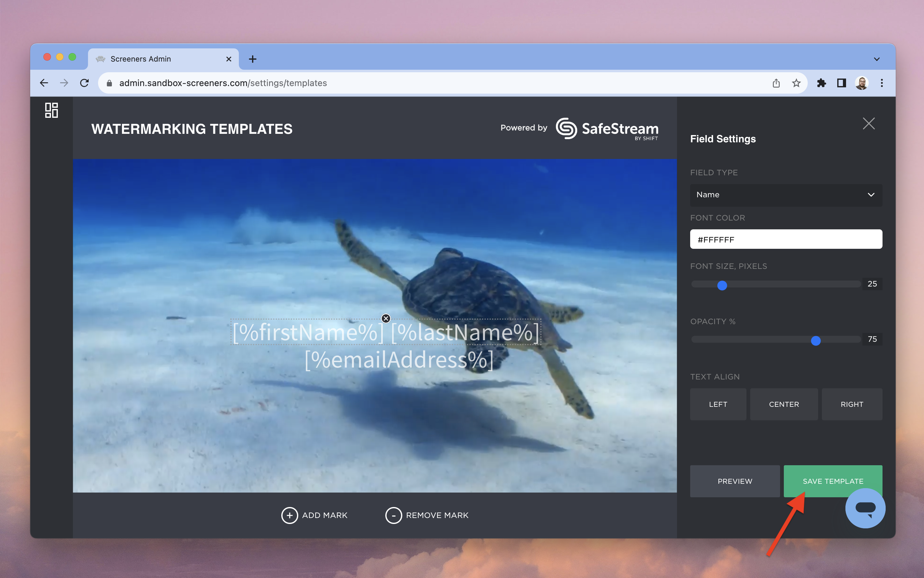The image size is (924, 578).
Task: Close the Field Settings panel
Action: click(869, 123)
